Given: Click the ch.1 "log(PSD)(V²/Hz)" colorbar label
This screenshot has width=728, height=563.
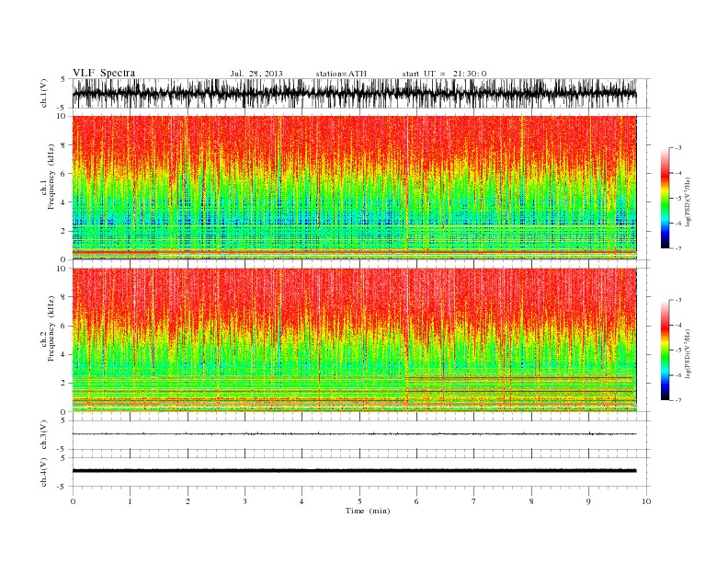Looking at the screenshot, I should coord(688,201).
